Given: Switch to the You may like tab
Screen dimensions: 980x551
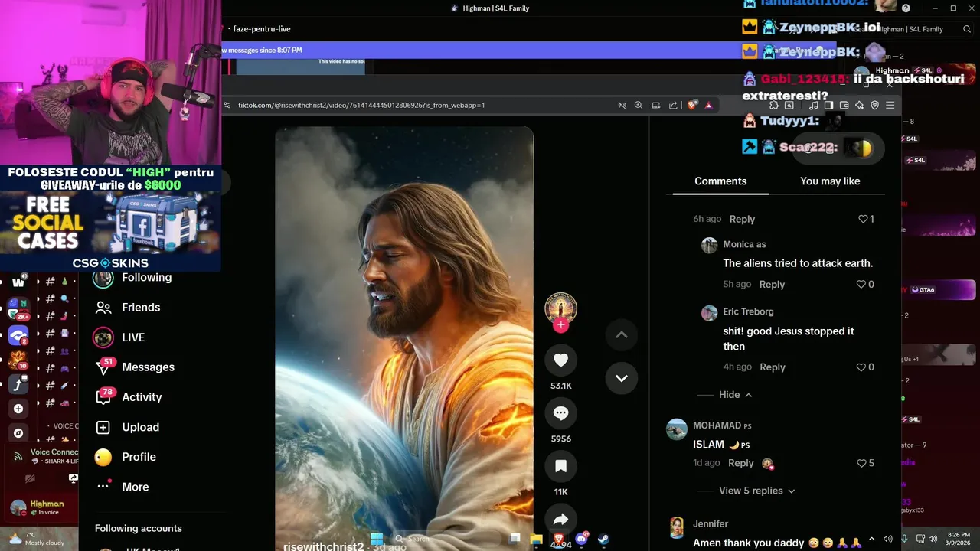Looking at the screenshot, I should pos(830,181).
